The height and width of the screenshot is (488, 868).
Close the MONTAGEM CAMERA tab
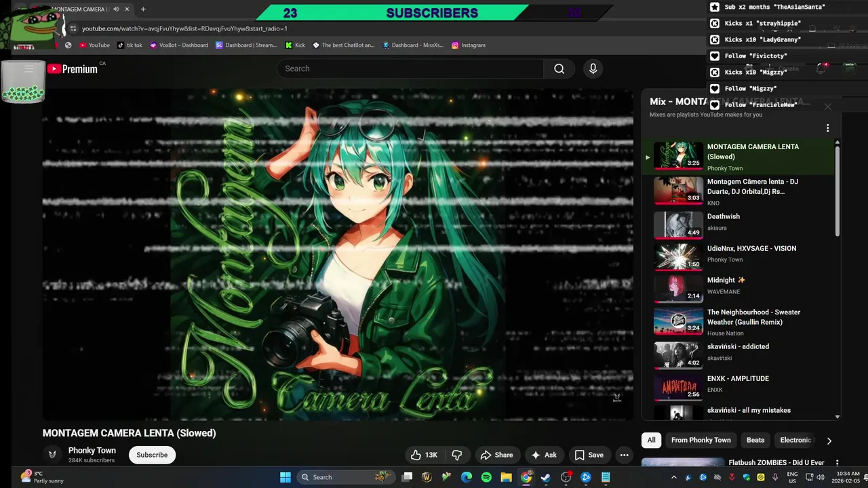[x=127, y=9]
